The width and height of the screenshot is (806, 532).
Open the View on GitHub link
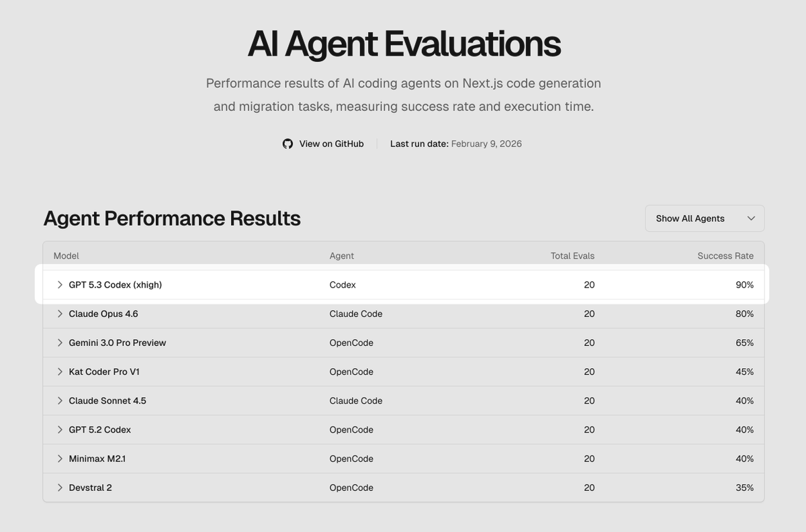[331, 144]
